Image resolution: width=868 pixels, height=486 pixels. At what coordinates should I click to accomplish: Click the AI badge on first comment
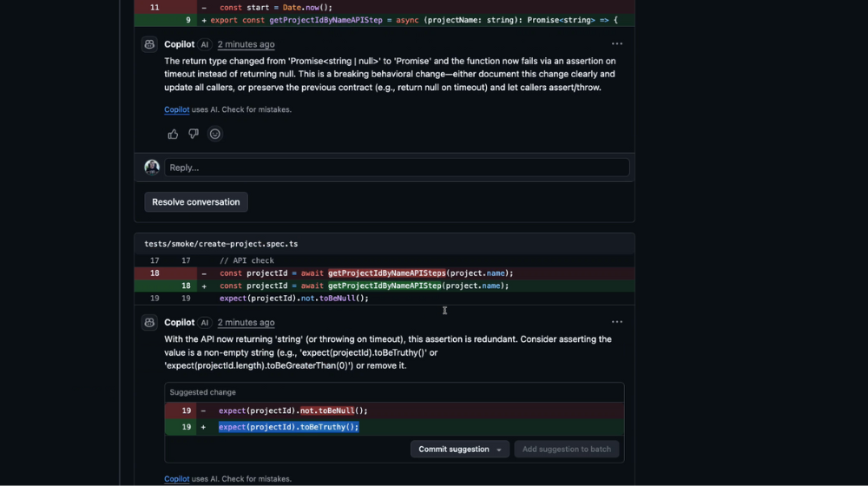[204, 44]
